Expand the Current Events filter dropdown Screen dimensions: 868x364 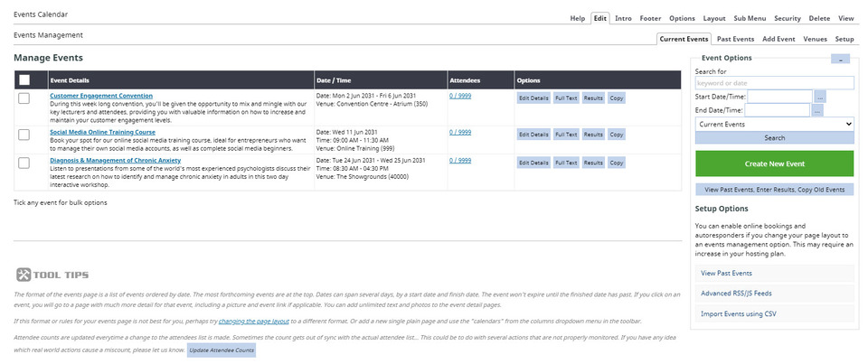pos(774,124)
